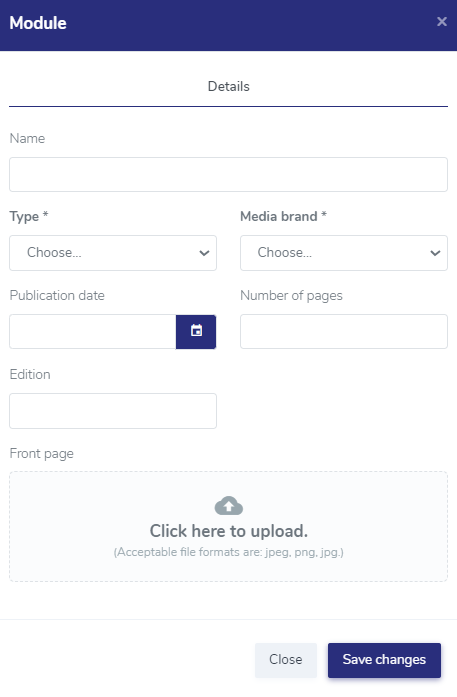Click the 'Click here to upload.' text

pyautogui.click(x=228, y=531)
